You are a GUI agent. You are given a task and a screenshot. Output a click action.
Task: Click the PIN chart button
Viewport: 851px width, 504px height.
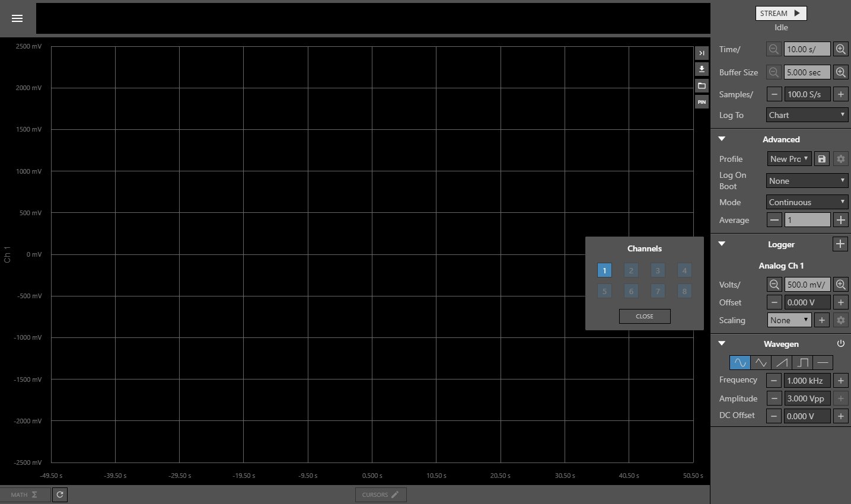702,102
